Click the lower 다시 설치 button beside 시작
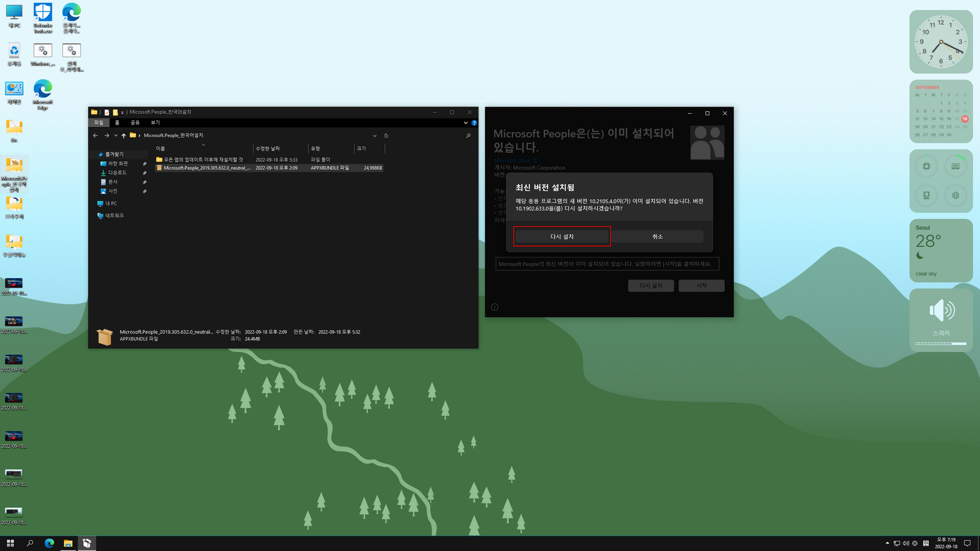This screenshot has width=980, height=551. [x=651, y=285]
